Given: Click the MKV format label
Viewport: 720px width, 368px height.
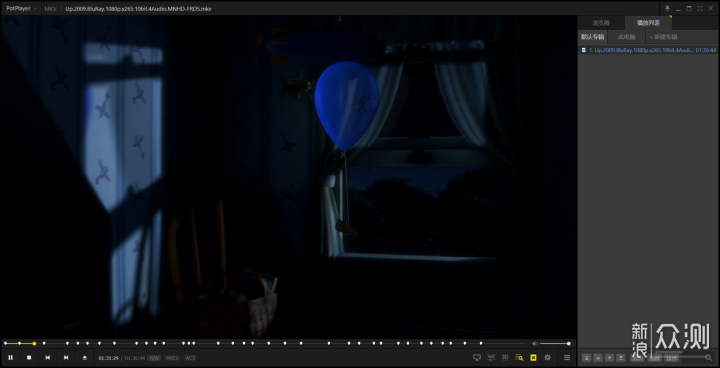Looking at the screenshot, I should pyautogui.click(x=51, y=9).
